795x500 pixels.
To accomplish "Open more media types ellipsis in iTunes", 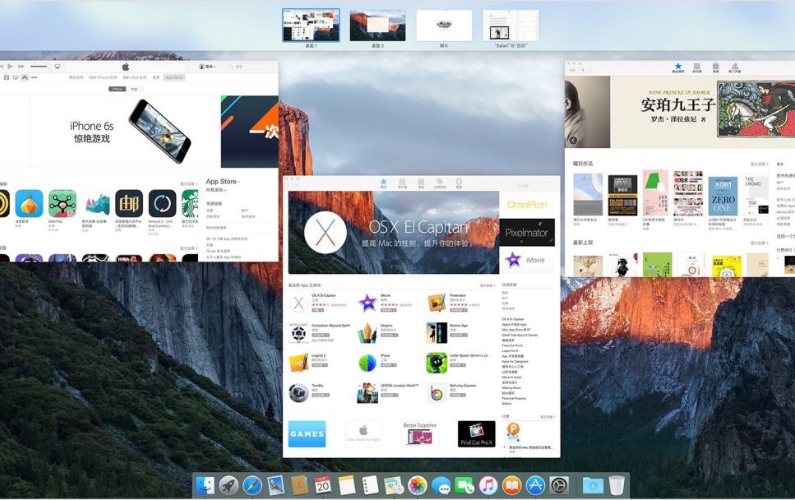I will [34, 78].
